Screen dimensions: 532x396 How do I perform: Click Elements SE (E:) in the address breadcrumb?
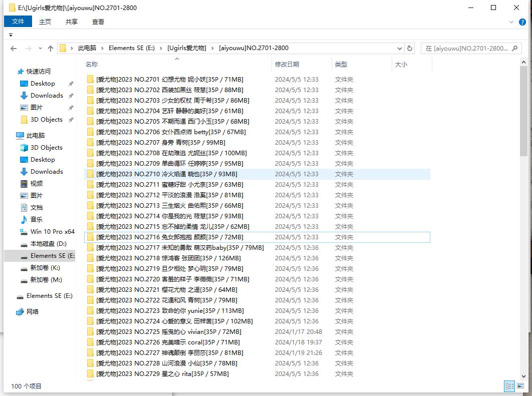coord(131,48)
